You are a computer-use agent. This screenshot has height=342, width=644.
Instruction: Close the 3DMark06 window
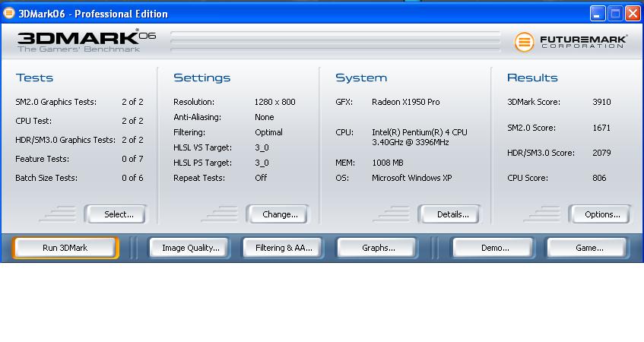[x=633, y=14]
